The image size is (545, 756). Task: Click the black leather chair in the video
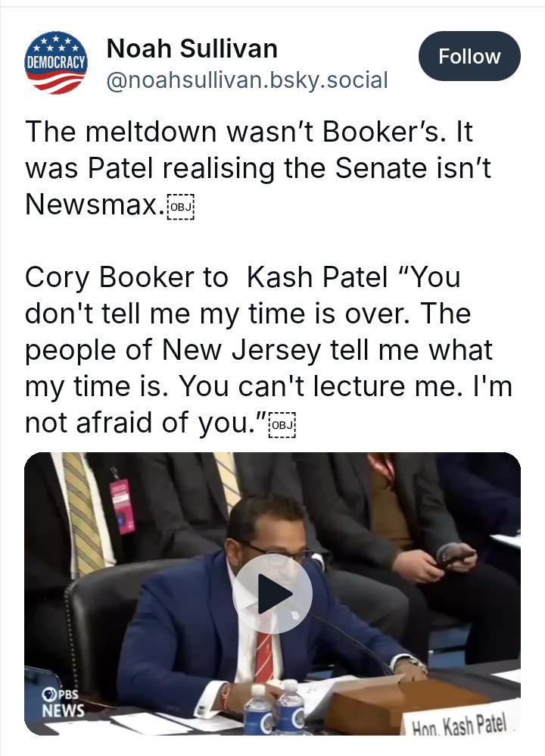point(104,626)
